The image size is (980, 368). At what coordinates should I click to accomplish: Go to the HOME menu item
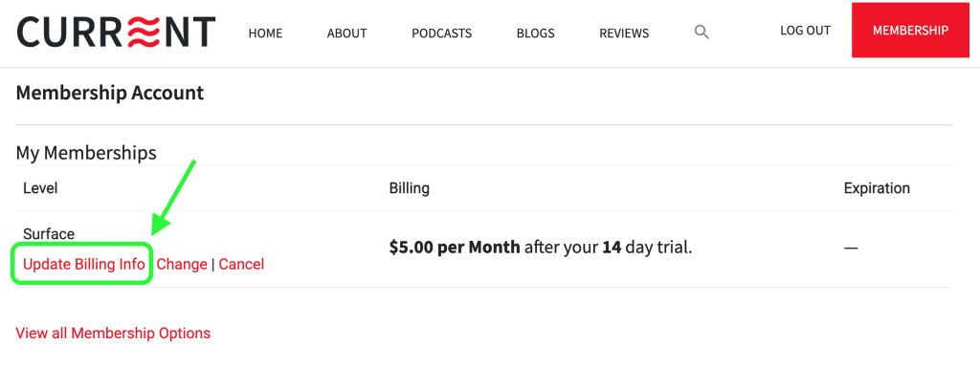click(x=266, y=33)
